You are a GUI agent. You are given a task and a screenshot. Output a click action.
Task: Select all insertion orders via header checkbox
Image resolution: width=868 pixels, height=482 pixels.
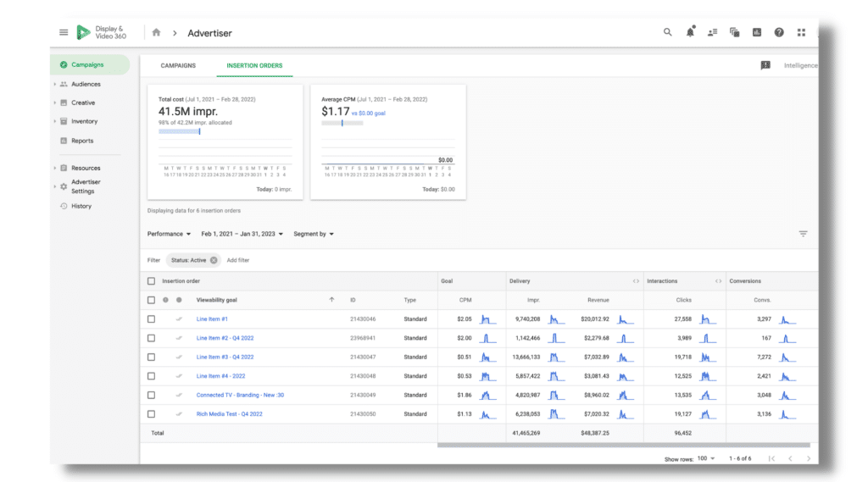pyautogui.click(x=151, y=281)
